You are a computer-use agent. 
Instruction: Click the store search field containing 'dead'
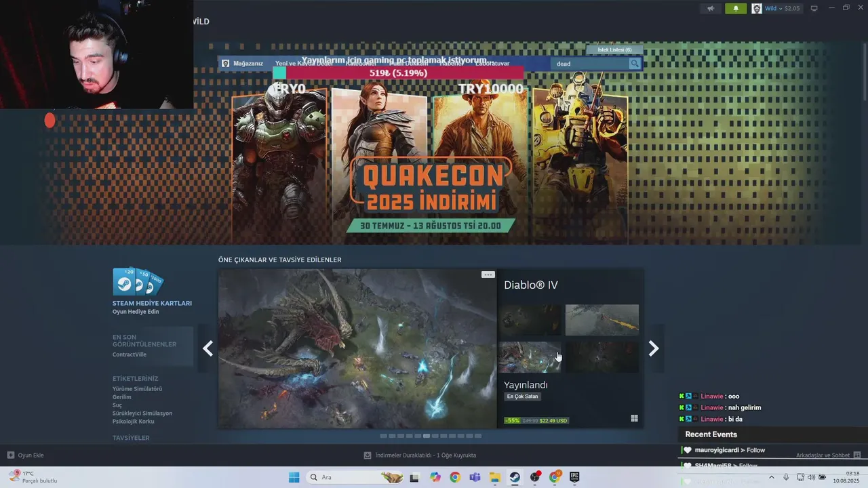pos(590,64)
